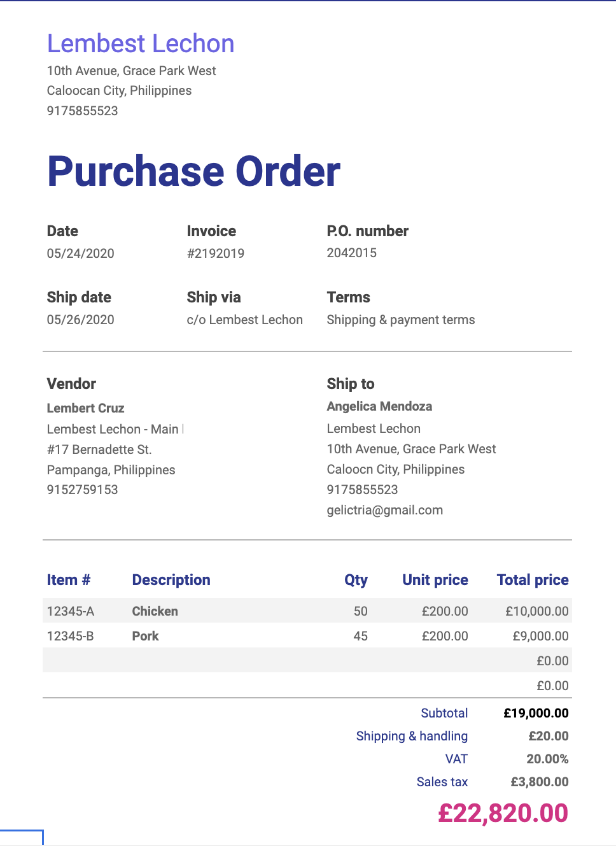Click the Purchase Order heading
The width and height of the screenshot is (616, 848).
[193, 172]
